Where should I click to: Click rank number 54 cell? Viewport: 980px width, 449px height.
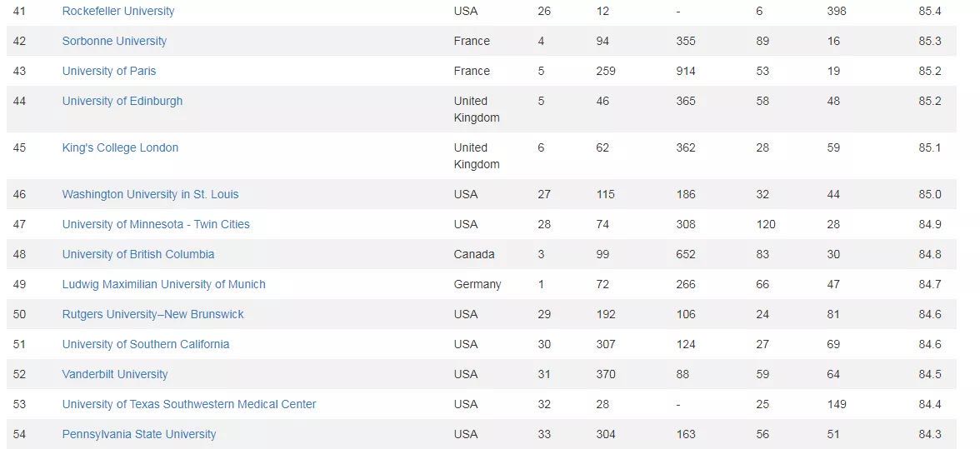19,434
